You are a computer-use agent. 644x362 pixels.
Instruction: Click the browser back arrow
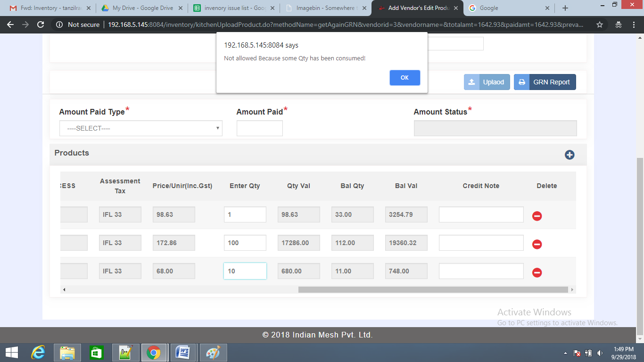(x=10, y=25)
